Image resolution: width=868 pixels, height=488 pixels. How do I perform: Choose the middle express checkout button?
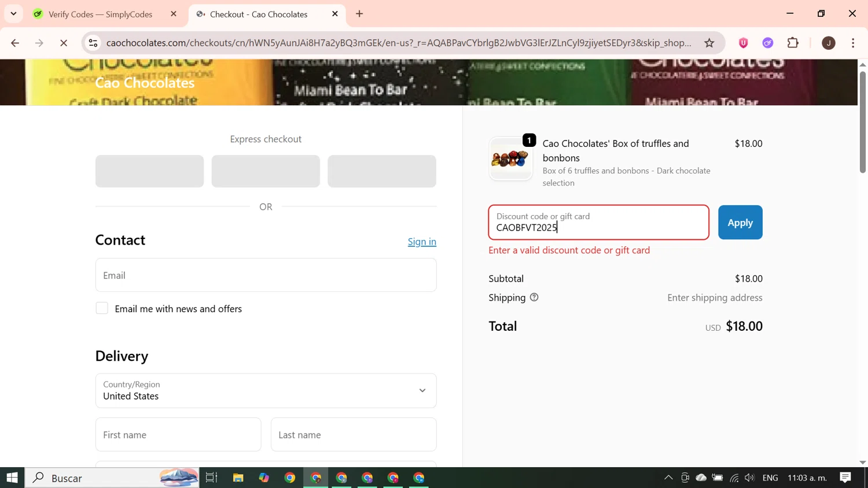click(266, 171)
